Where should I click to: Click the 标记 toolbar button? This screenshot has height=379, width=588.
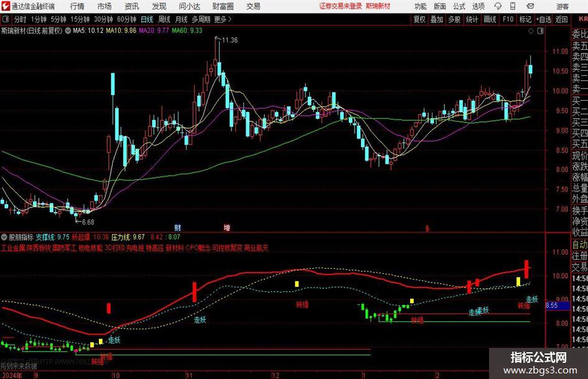[x=525, y=19]
